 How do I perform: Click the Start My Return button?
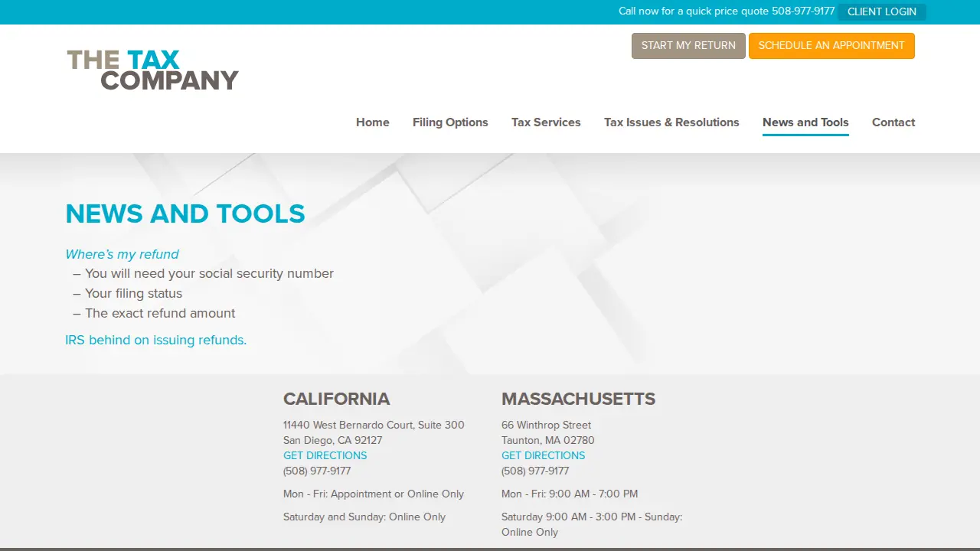[688, 46]
